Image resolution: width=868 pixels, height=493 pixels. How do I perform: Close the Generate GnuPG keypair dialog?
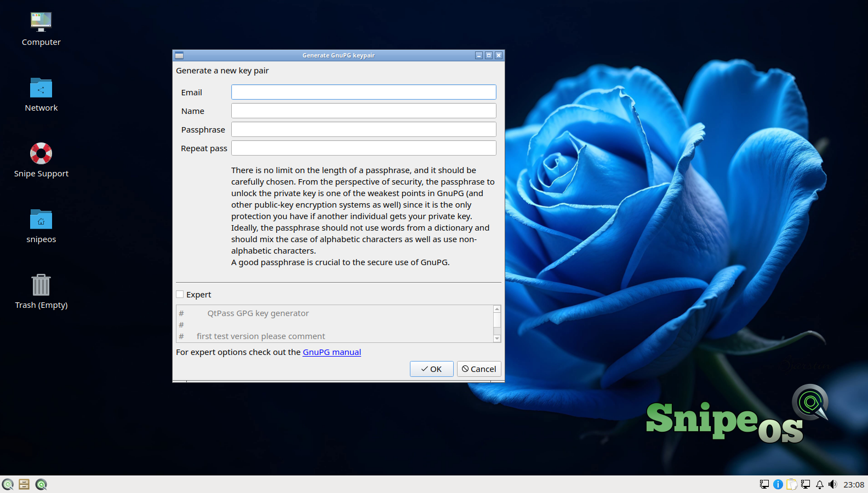(499, 55)
